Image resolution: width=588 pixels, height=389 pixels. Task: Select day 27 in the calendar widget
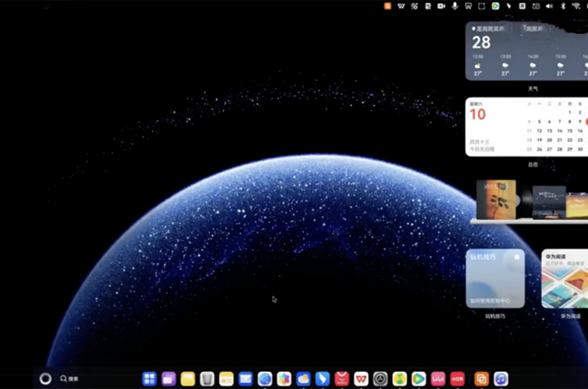click(549, 149)
